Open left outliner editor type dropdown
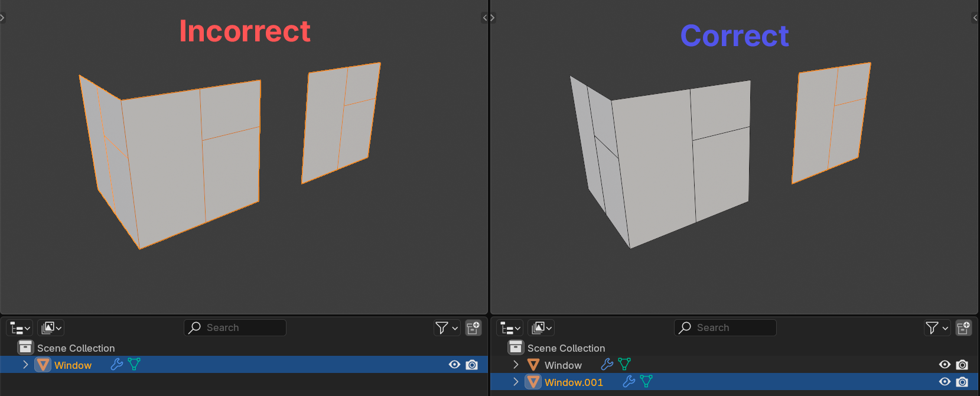Screen dimensions: 980x396 point(20,328)
